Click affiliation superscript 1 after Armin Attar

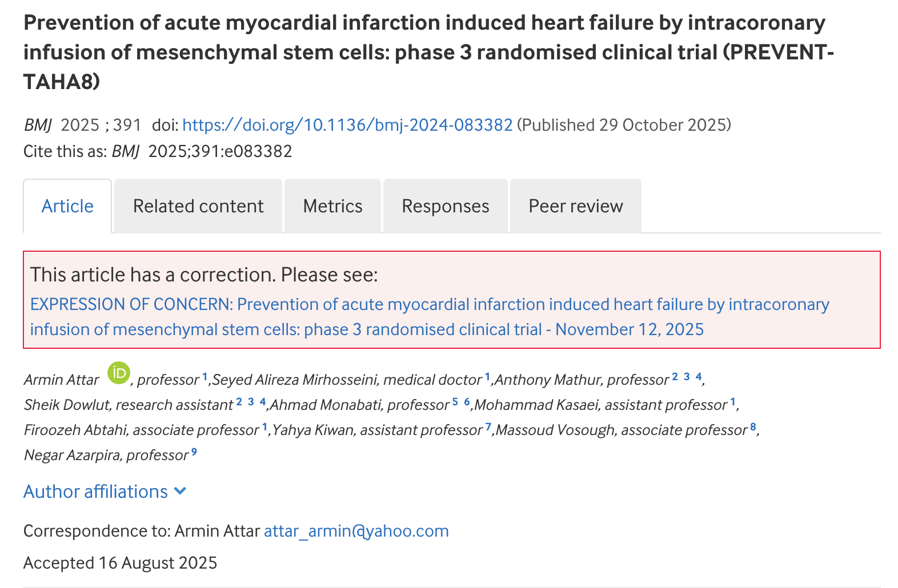pos(205,376)
